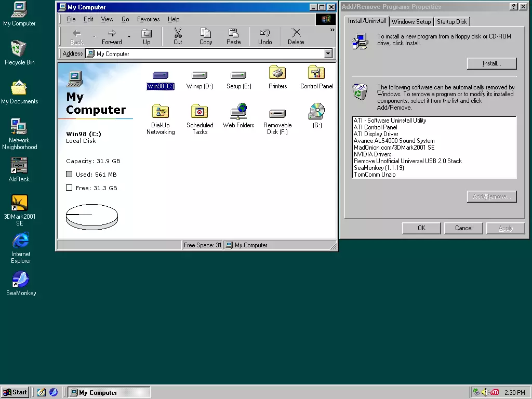Screen dimensions: 532x399
Task: Open the Edit menu
Action: [88, 19]
